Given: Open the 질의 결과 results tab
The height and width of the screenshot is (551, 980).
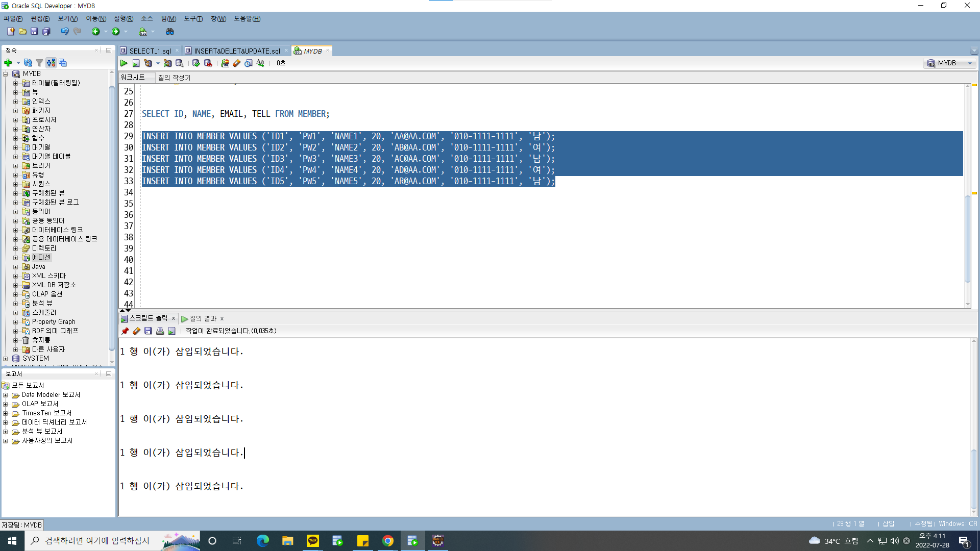Looking at the screenshot, I should 203,318.
